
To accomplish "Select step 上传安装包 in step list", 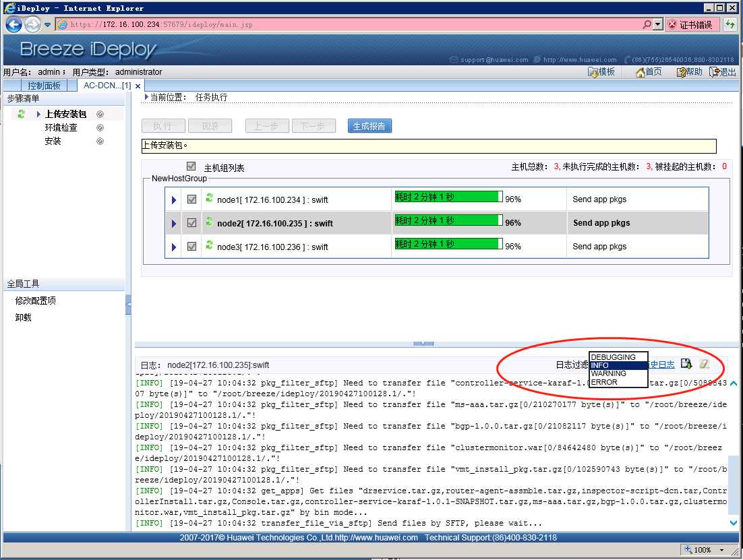I will tap(65, 114).
